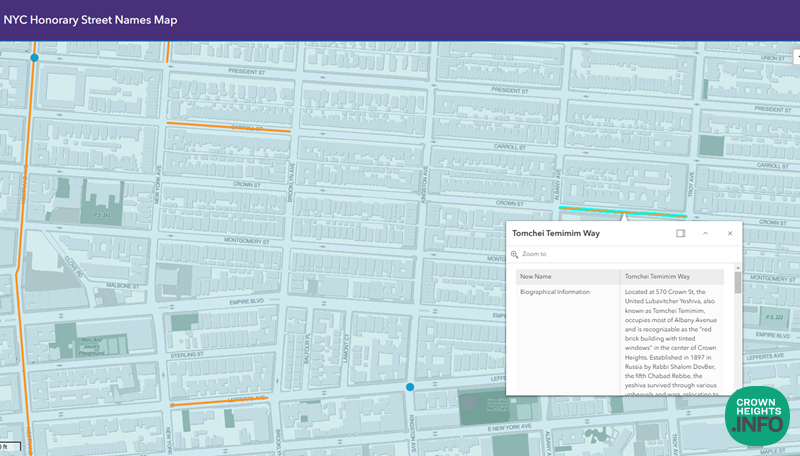The image size is (800, 456).
Task: Click the map scale bar
Action: [x=10, y=446]
